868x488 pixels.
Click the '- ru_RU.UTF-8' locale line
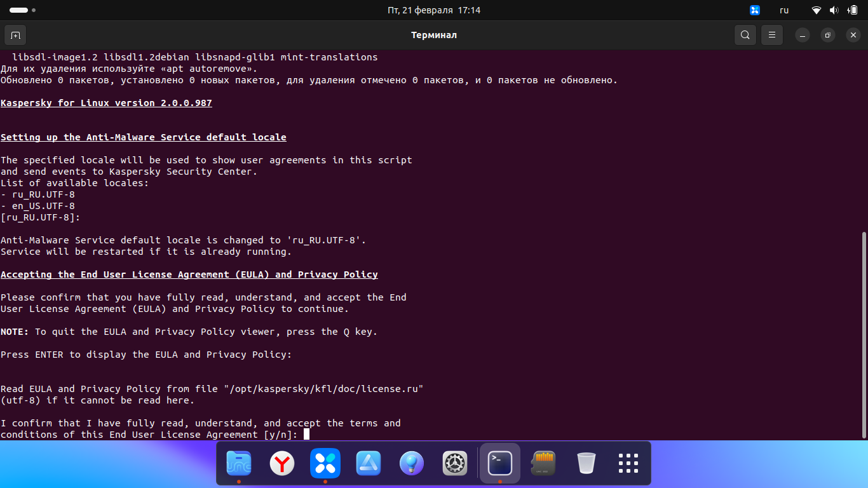click(x=37, y=194)
